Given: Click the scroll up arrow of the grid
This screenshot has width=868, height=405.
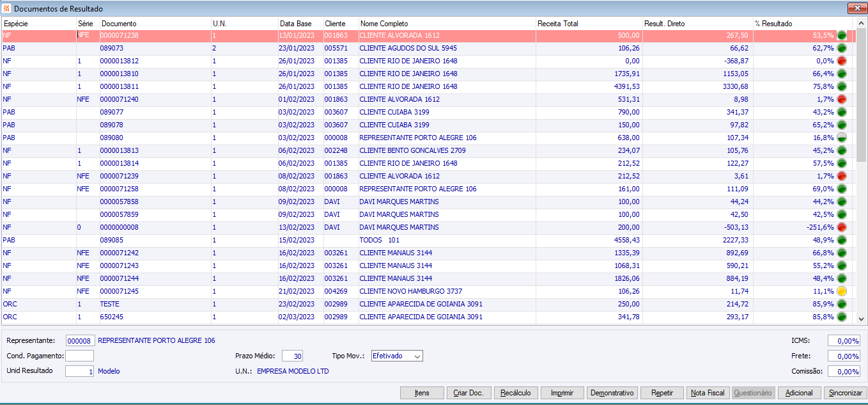Looking at the screenshot, I should pyautogui.click(x=862, y=24).
